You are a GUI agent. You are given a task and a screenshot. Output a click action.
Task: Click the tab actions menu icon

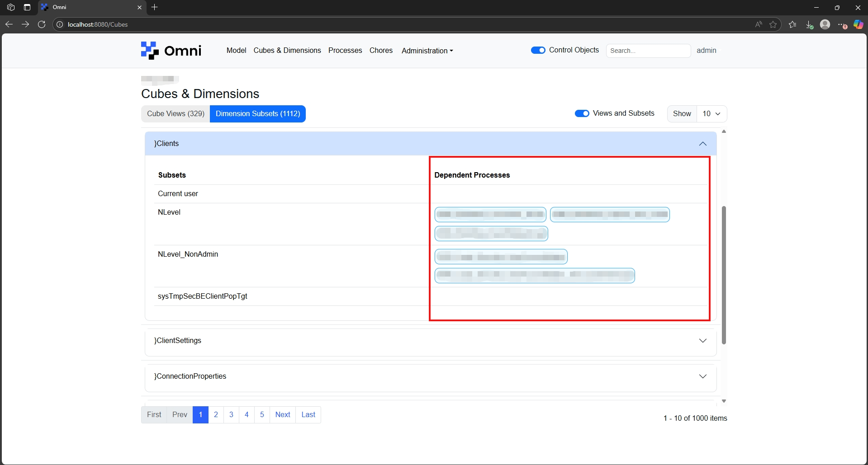(27, 7)
